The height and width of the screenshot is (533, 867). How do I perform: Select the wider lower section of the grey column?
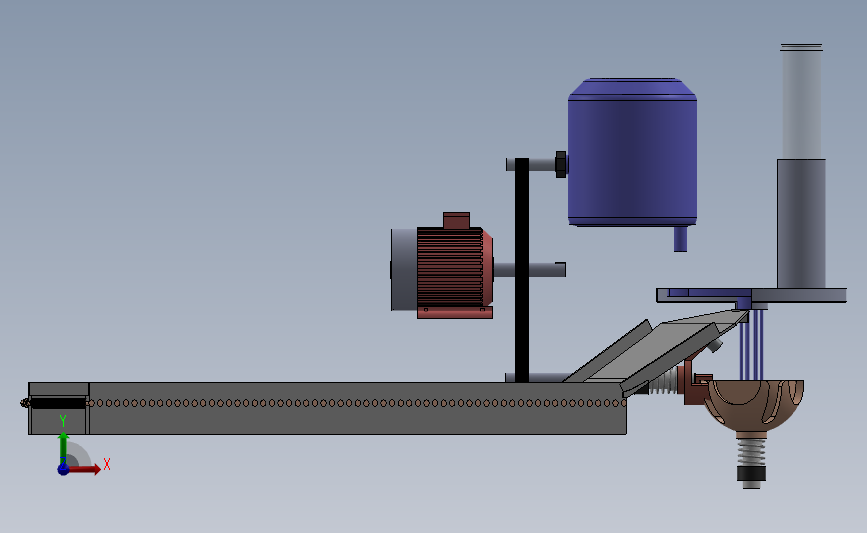pyautogui.click(x=801, y=224)
